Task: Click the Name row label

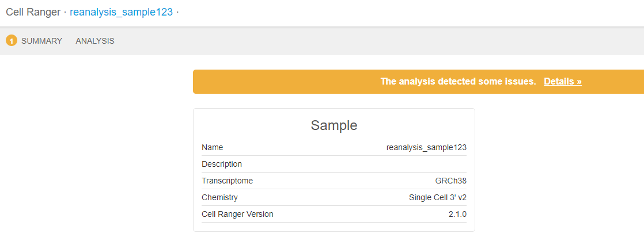Action: coord(213,147)
